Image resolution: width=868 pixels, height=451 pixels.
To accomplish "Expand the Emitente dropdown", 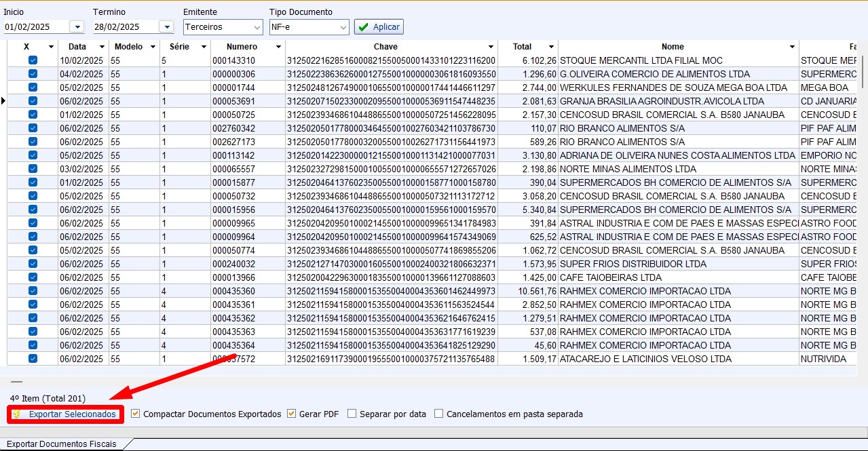I will tap(257, 27).
